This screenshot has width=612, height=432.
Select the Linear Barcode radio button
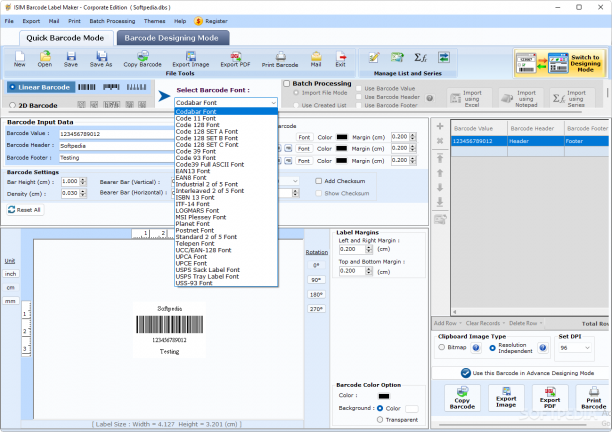point(13,87)
